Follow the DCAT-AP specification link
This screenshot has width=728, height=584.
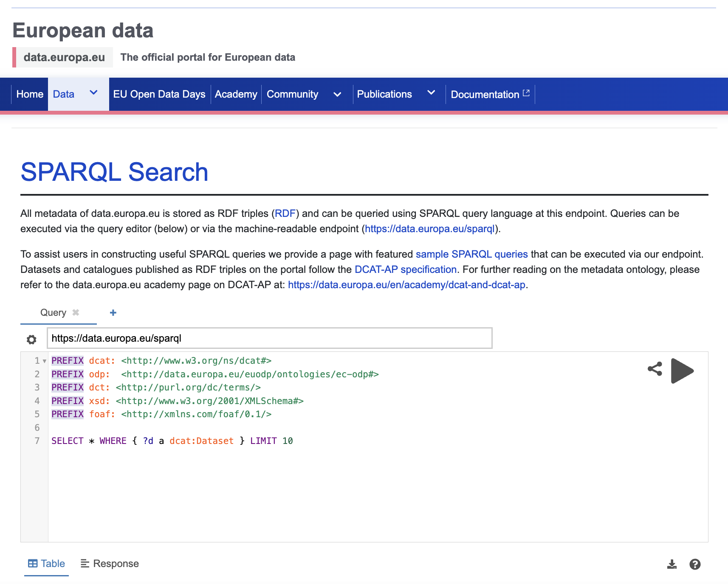coord(405,269)
